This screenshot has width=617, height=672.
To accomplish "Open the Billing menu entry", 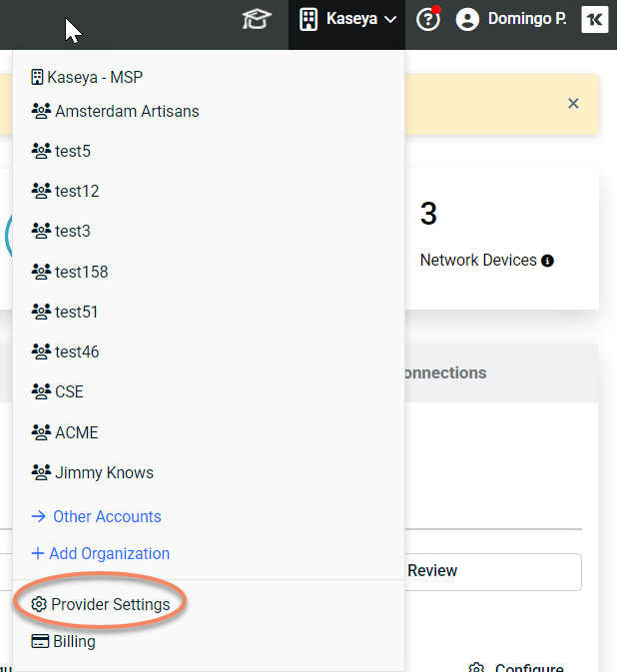I will coord(64,642).
